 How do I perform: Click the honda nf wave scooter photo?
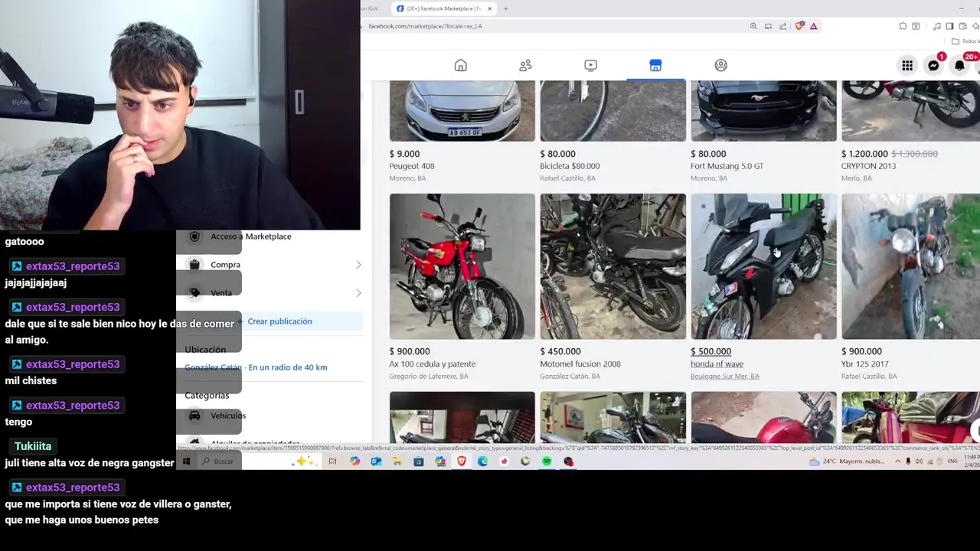click(x=763, y=266)
